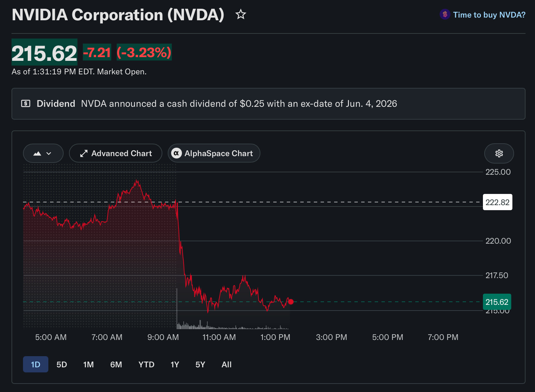535x392 pixels.
Task: Show the 1M chart range
Action: point(88,364)
